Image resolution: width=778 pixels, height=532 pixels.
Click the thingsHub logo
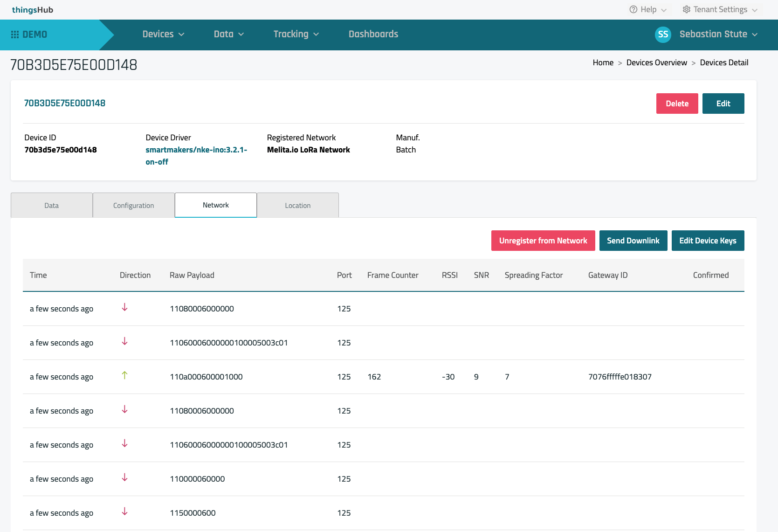(x=33, y=10)
